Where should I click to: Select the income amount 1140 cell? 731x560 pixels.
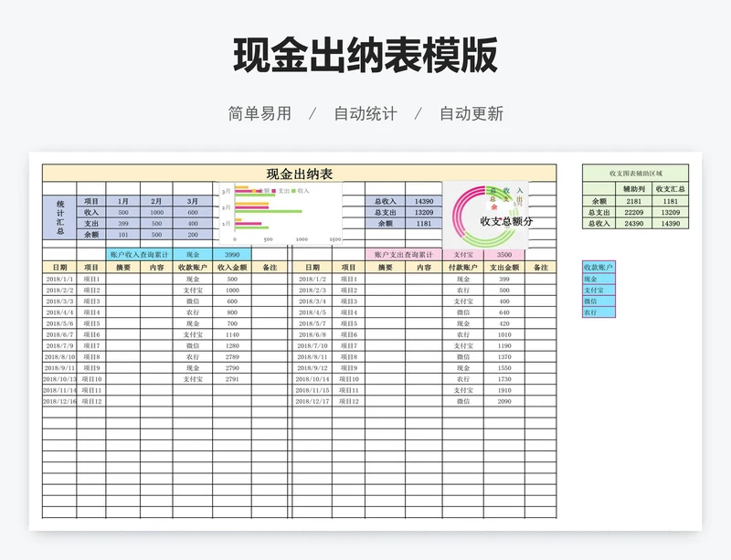pos(232,334)
